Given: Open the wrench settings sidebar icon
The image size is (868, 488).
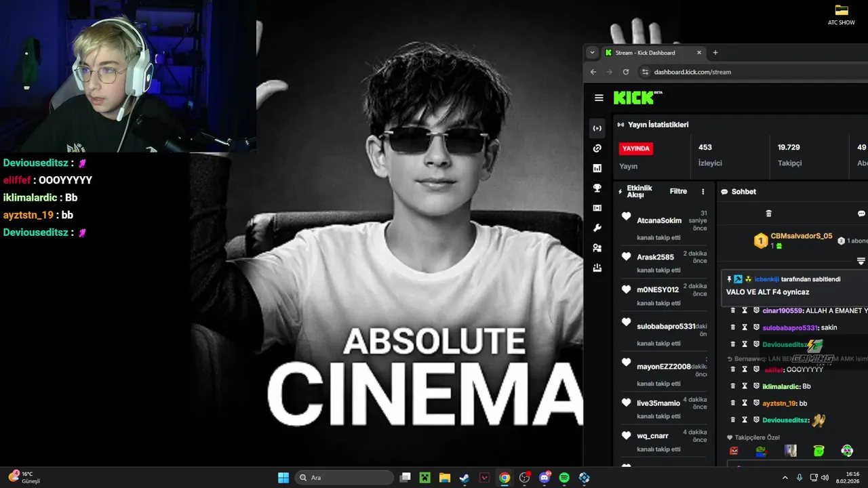Looking at the screenshot, I should pyautogui.click(x=597, y=228).
